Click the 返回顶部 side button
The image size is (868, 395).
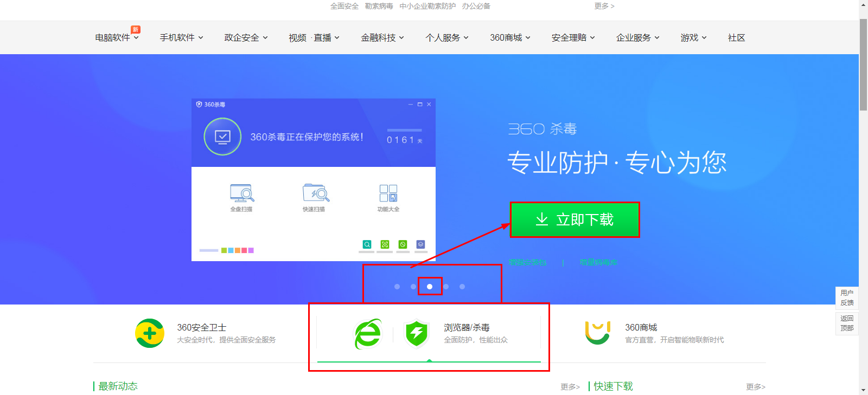point(847,323)
